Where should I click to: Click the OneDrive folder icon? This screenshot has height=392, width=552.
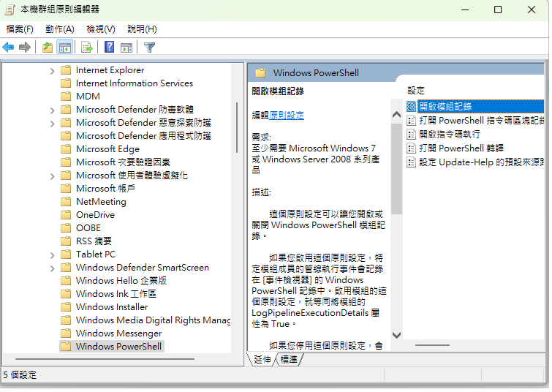[x=66, y=215]
